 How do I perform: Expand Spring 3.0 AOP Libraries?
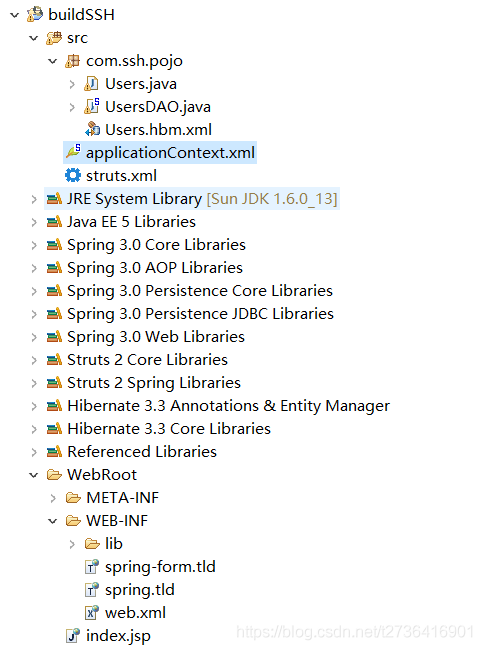[34, 268]
